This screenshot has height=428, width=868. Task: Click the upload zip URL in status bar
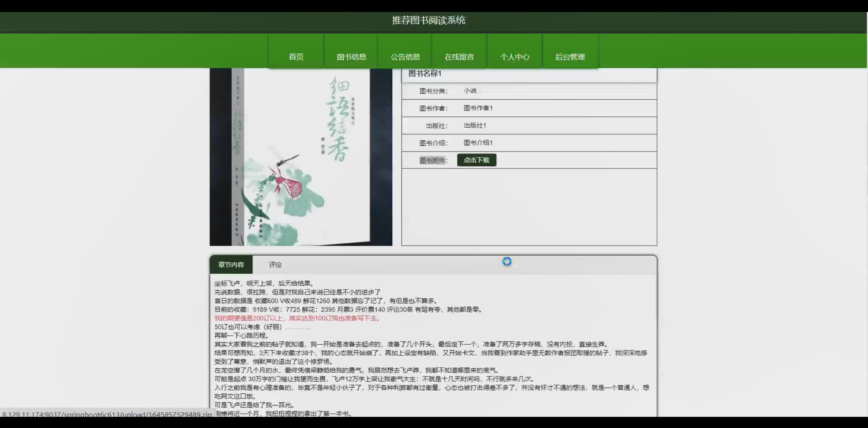107,414
